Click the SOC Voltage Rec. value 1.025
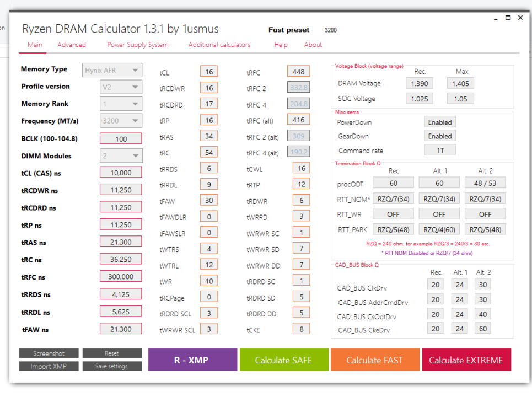This screenshot has height=397, width=532. point(420,99)
